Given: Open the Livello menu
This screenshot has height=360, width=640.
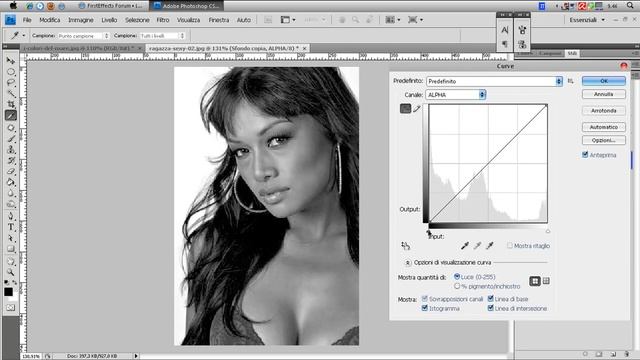Looking at the screenshot, I should click(x=109, y=20).
